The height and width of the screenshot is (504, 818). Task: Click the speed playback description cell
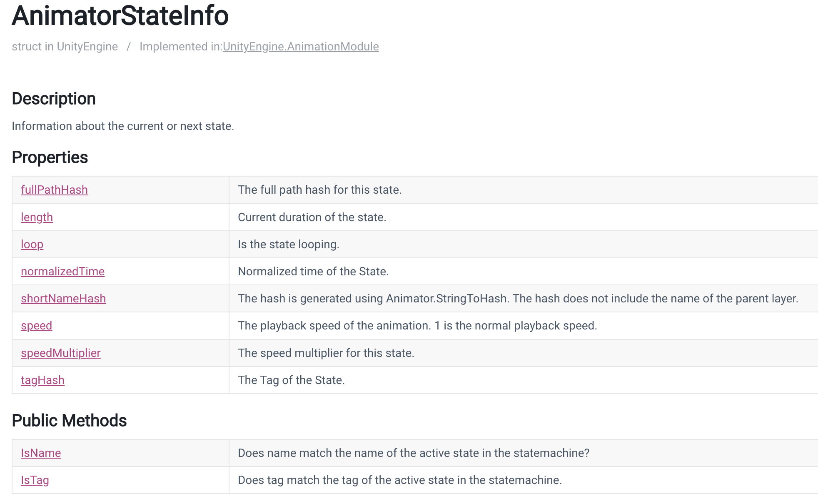(x=524, y=326)
